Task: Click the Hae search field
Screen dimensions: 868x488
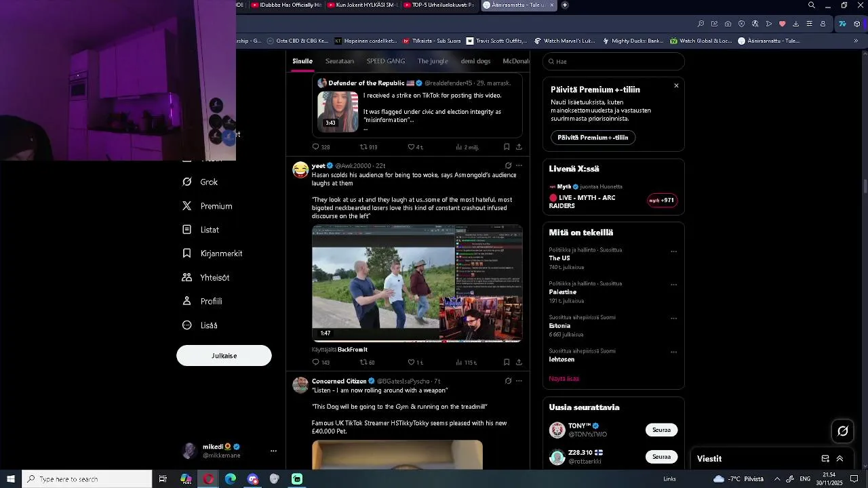Action: tap(613, 62)
